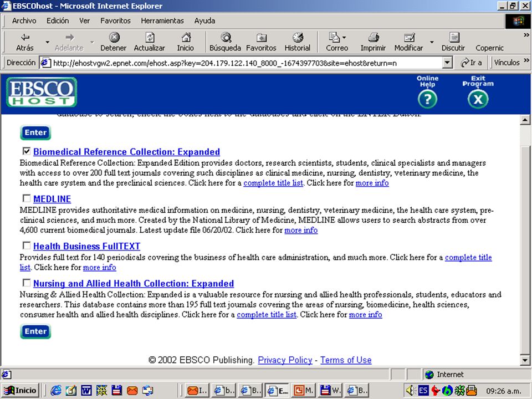Open Nursing and Allied Health Collection link

click(134, 283)
